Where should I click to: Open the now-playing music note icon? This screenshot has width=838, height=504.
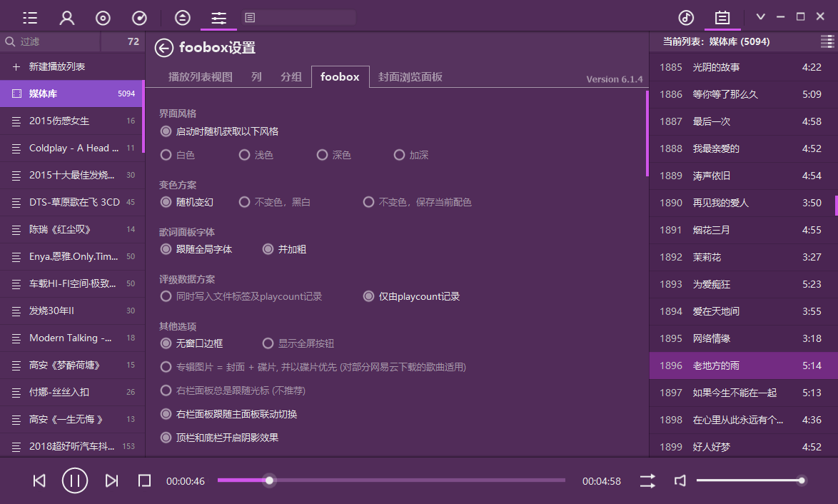[x=686, y=18]
